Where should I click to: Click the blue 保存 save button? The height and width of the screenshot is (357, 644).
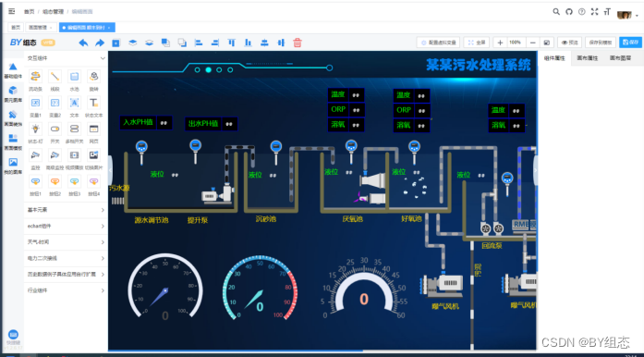[630, 43]
